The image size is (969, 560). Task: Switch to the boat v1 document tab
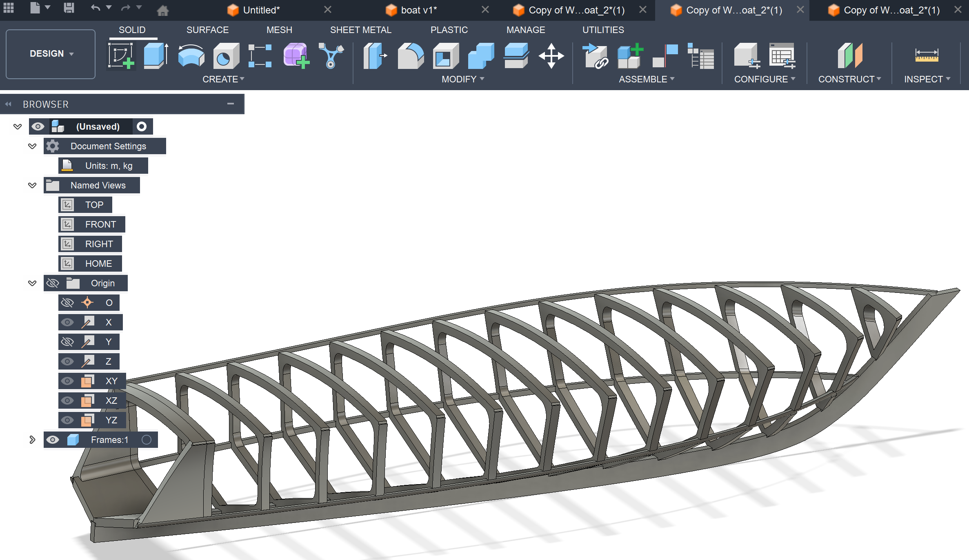(x=418, y=10)
